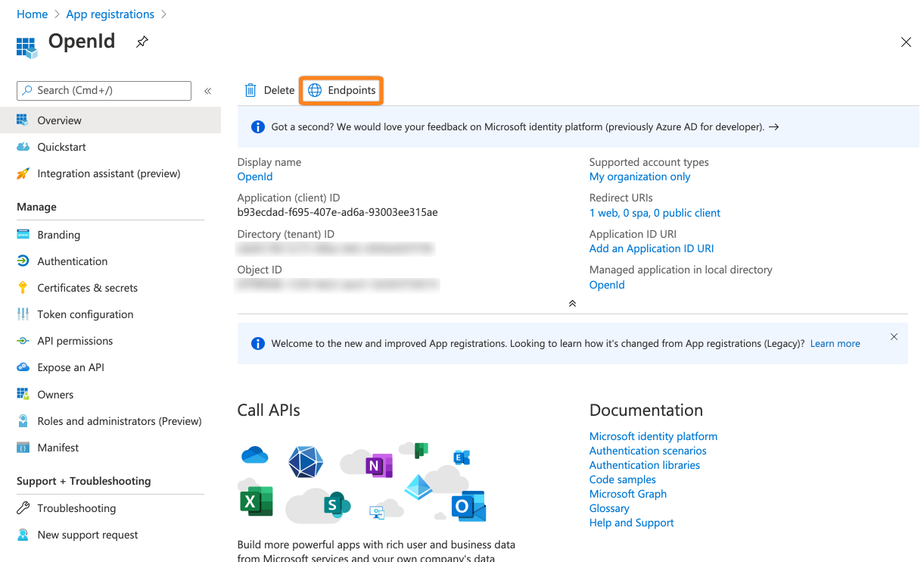The image size is (924, 562).
Task: Click the Redirect URIs link
Action: (x=655, y=213)
